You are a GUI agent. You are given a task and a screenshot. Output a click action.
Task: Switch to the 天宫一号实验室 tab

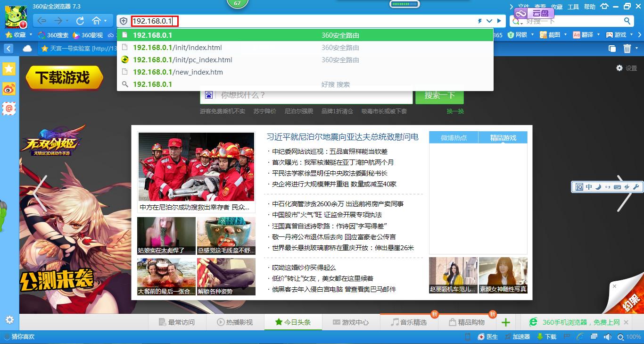pos(78,49)
